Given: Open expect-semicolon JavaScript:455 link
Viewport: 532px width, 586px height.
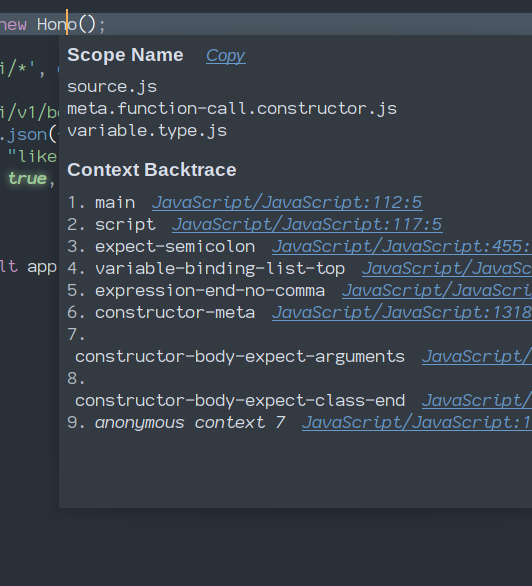Looking at the screenshot, I should click(x=402, y=247).
